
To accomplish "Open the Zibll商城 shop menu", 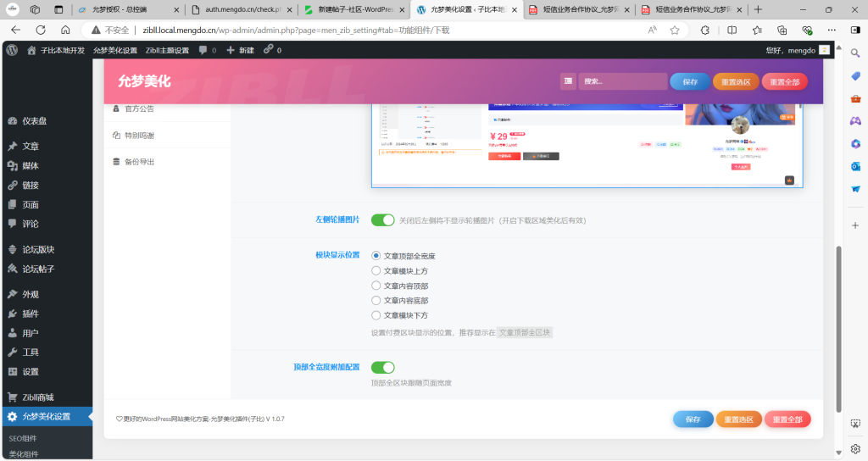I will pyautogui.click(x=37, y=397).
